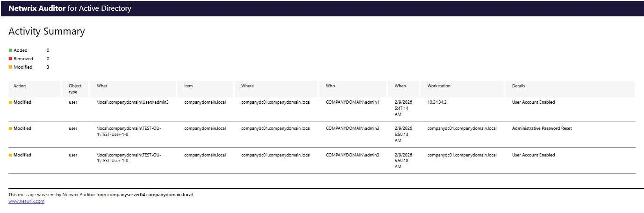The width and height of the screenshot is (644, 213).
Task: Click the Netwrix Auditor header title
Action: pyautogui.click(x=70, y=8)
